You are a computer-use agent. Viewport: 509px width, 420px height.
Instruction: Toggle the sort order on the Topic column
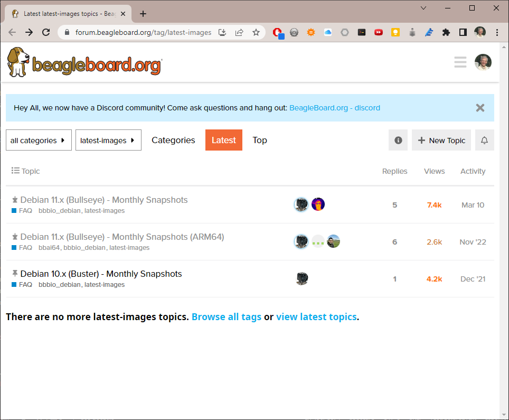(25, 171)
